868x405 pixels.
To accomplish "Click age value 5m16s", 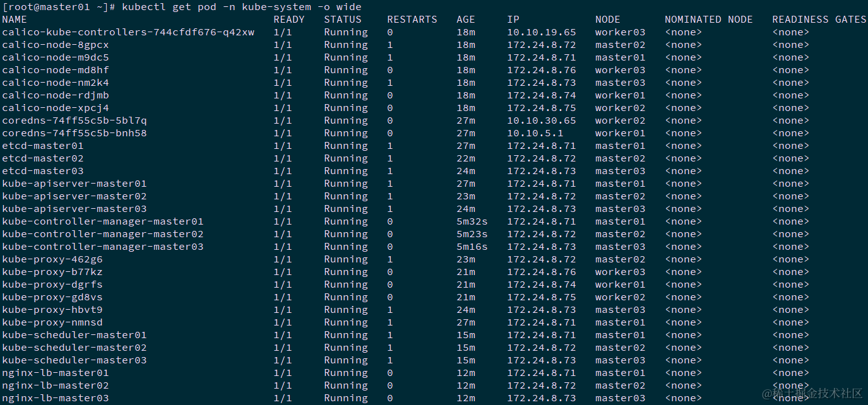I will pyautogui.click(x=472, y=247).
